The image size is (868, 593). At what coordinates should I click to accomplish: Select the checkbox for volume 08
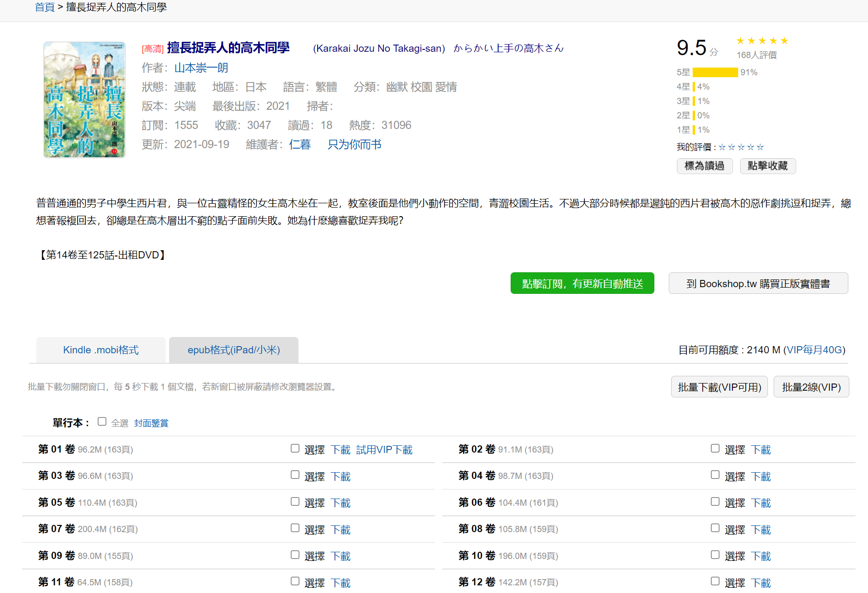715,528
